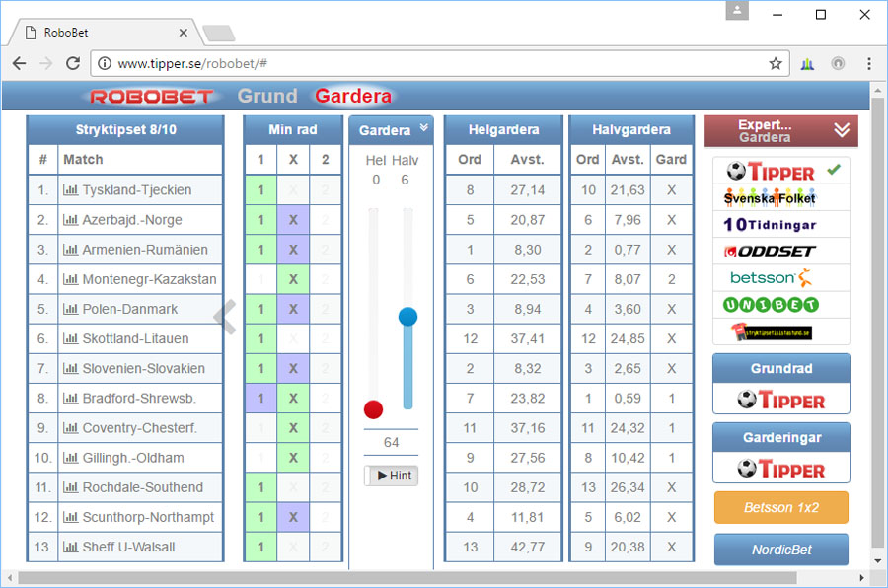Image resolution: width=888 pixels, height=588 pixels.
Task: Open stats chart icon for Scunthorp-Northampt
Action: (x=70, y=517)
